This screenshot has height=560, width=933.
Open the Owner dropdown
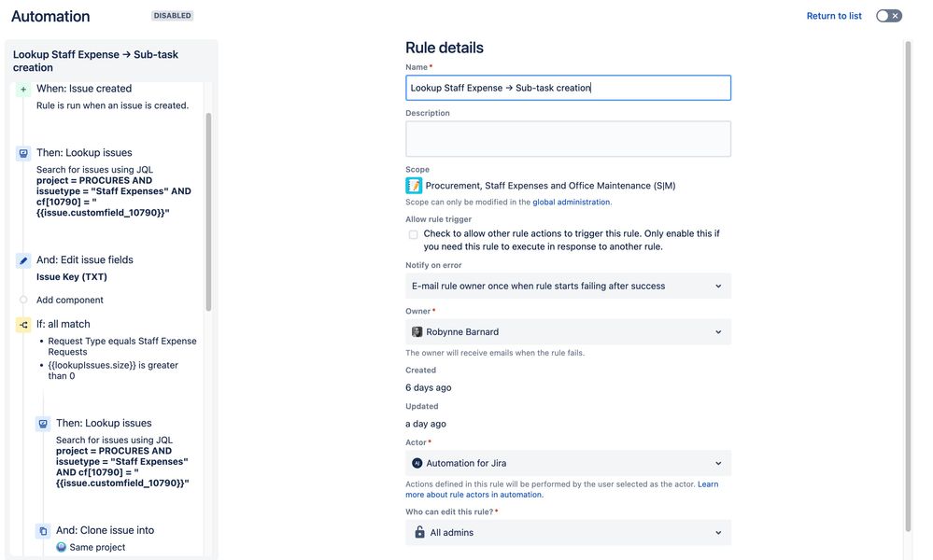(568, 332)
